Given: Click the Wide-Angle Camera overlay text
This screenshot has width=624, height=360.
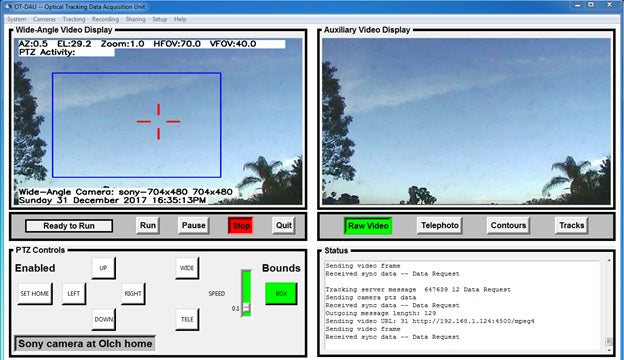Looking at the screenshot, I should point(125,192).
